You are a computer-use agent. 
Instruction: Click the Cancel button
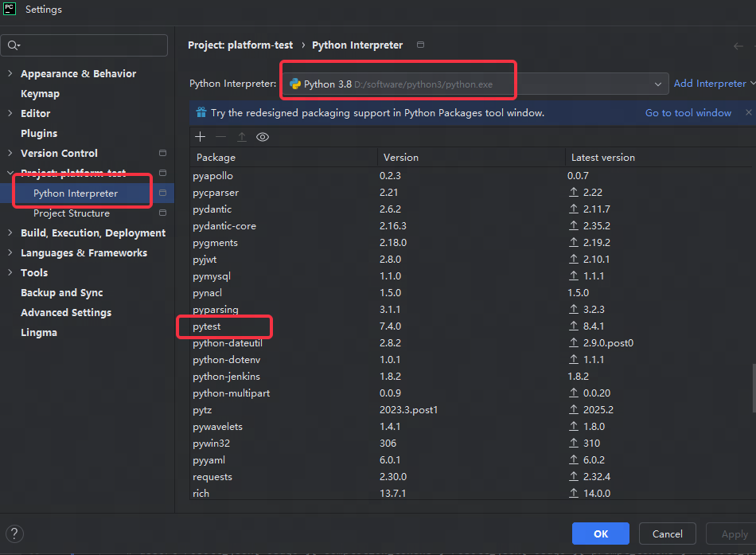click(668, 534)
